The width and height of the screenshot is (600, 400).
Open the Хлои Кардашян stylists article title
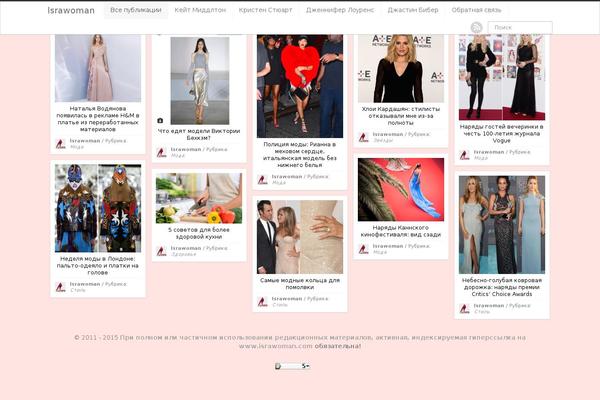click(401, 116)
